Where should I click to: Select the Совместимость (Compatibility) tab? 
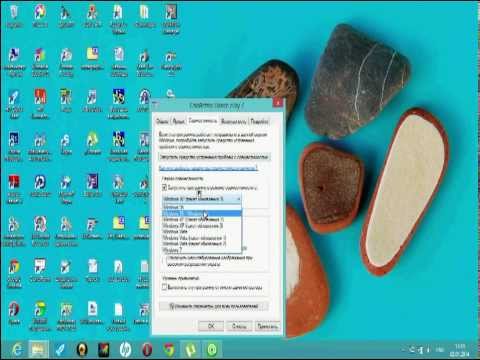click(x=203, y=121)
